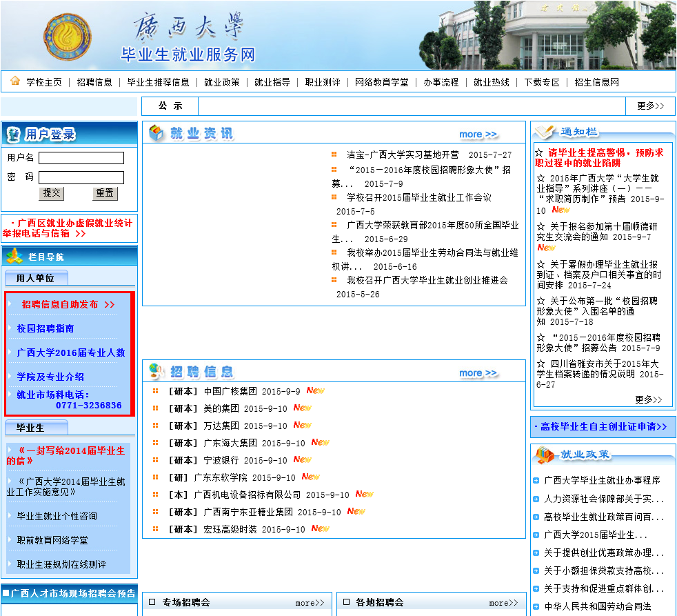Click the 用户登录 header icon
677x616 pixels.
coord(13,135)
